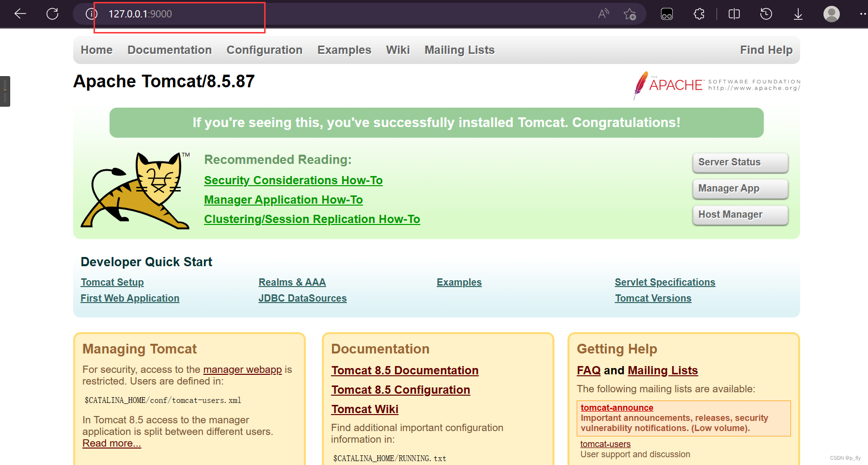The width and height of the screenshot is (868, 465).
Task: Open the Mailing Lists link under Getting Help
Action: [663, 370]
